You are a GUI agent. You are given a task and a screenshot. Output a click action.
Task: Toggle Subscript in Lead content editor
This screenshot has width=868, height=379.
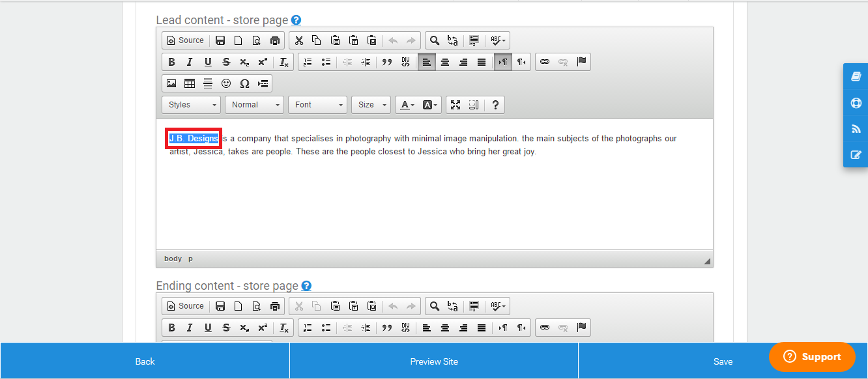coord(244,63)
